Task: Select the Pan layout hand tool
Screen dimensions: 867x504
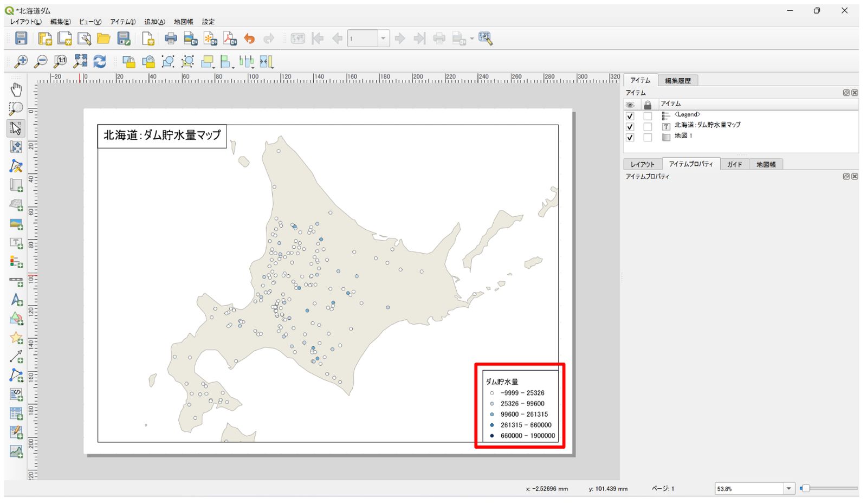Action: (16, 89)
